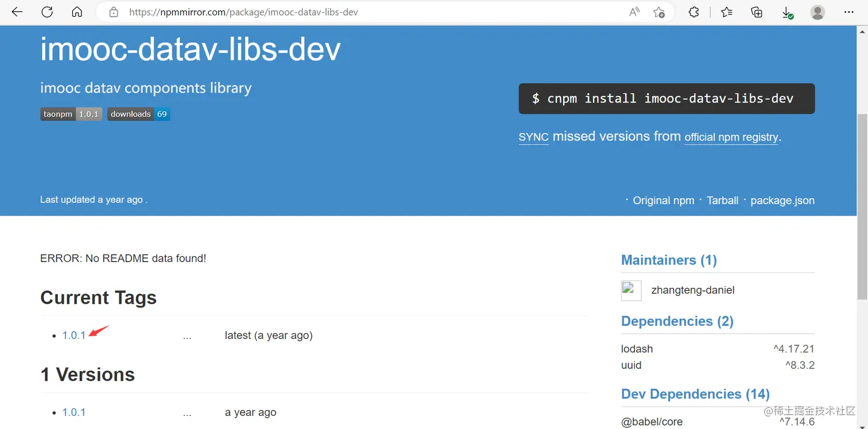Open the user profile avatar

click(x=817, y=12)
